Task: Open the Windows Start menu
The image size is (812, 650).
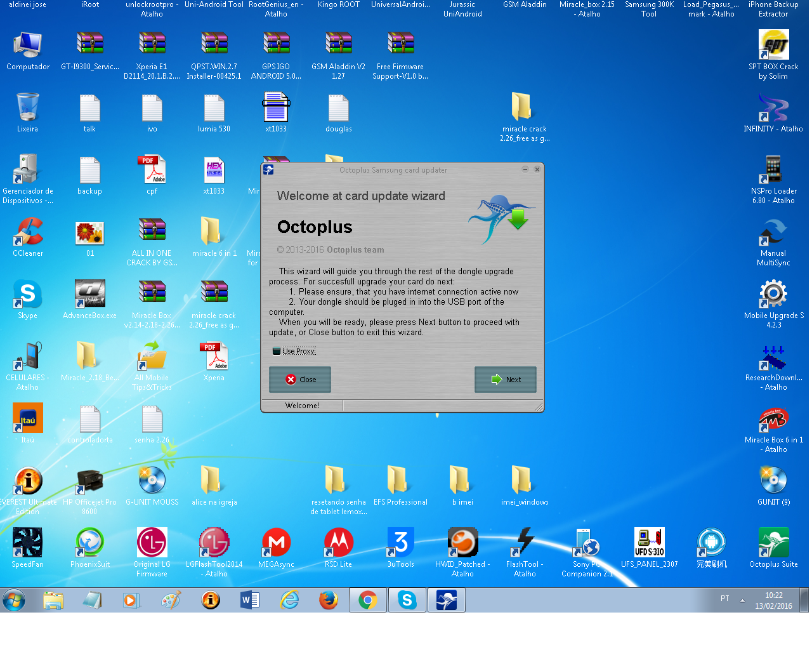Action: pos(14,599)
